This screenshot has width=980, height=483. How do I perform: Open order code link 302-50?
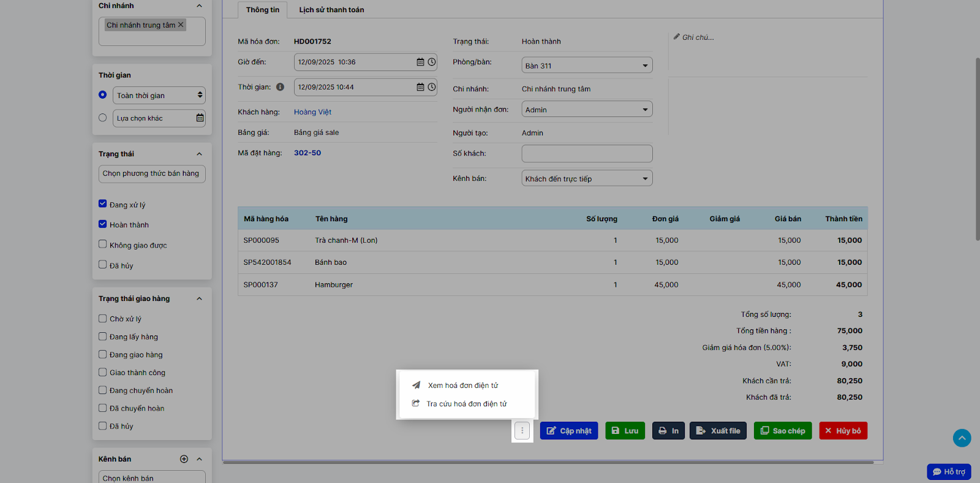pos(307,153)
